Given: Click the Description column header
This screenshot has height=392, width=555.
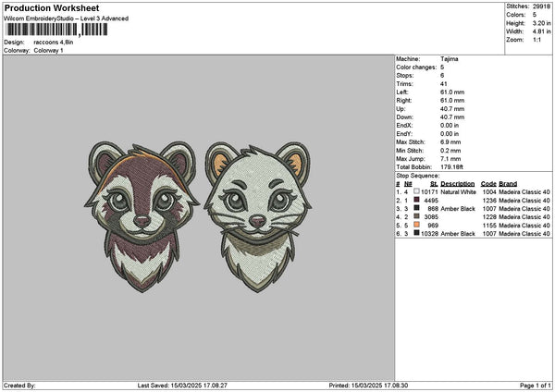Looking at the screenshot, I should 458,183.
